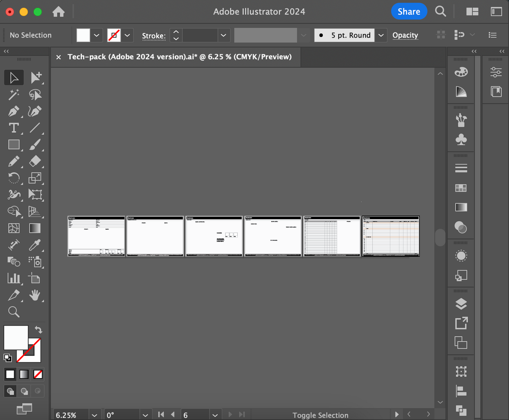Swap fill and stroke colors

pyautogui.click(x=38, y=330)
